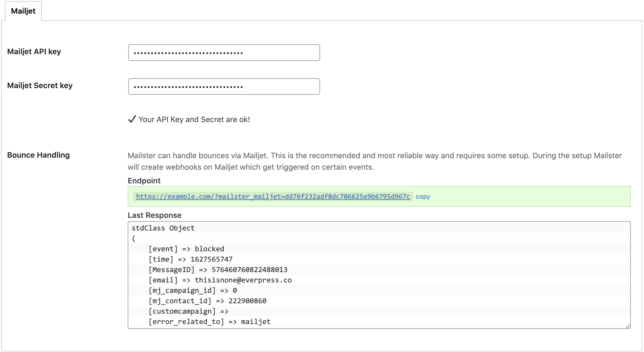Click the "Bounce Handling" label
The image size is (644, 352).
click(38, 155)
